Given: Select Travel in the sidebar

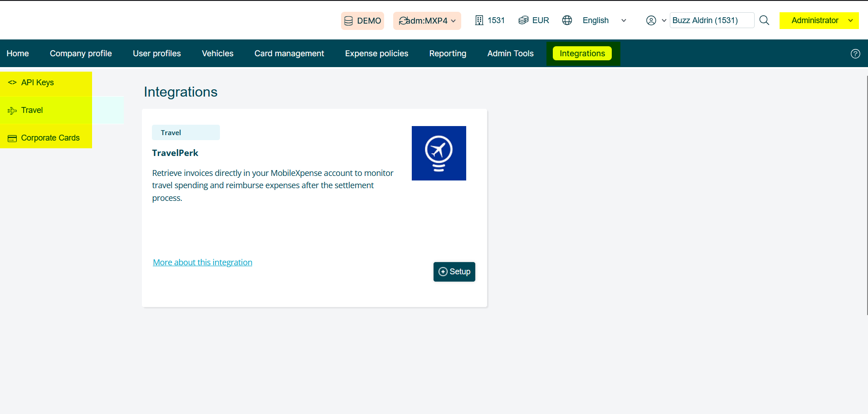Looking at the screenshot, I should [32, 110].
